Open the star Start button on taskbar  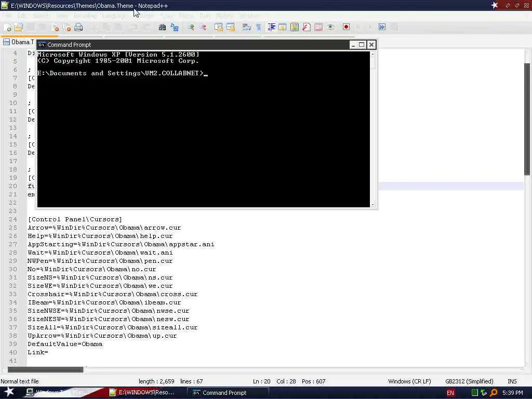[8, 392]
